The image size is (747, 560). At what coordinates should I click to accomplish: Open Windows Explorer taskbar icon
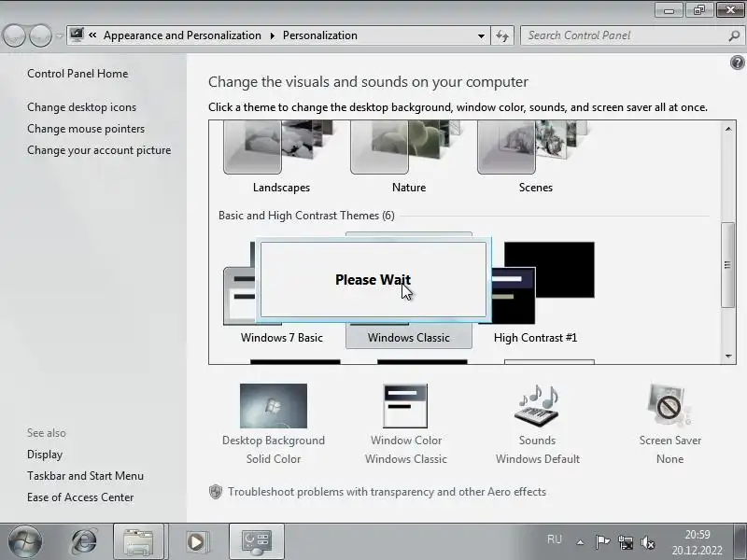pyautogui.click(x=138, y=541)
